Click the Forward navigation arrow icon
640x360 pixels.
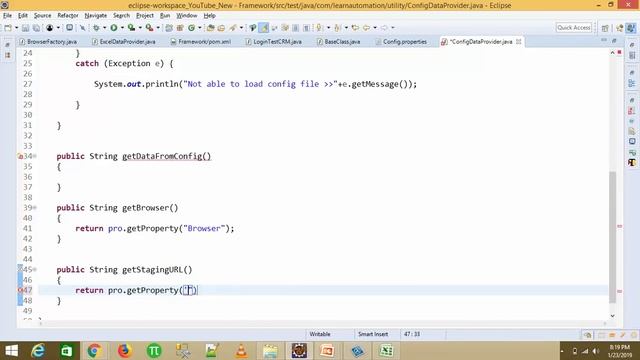384,28
